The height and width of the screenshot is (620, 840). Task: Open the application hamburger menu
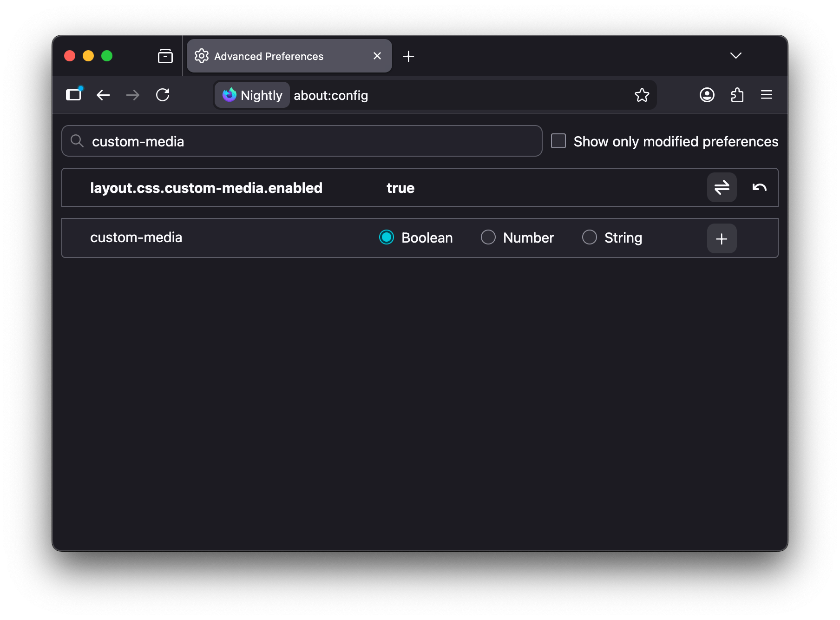click(766, 95)
